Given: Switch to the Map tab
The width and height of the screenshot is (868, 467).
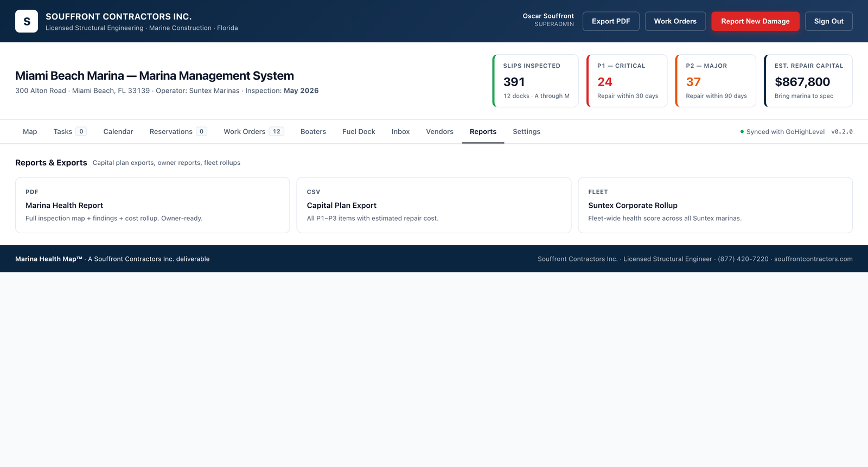Looking at the screenshot, I should (30, 132).
